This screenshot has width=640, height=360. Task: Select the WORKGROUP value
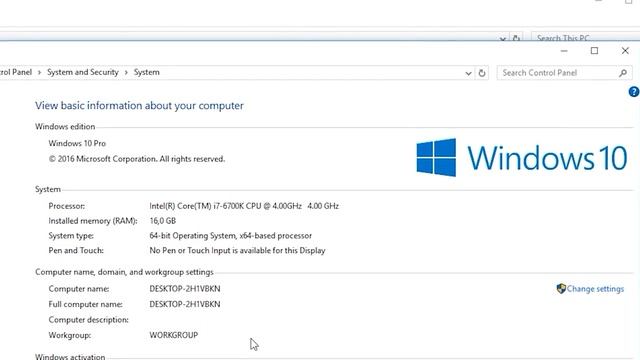(173, 335)
